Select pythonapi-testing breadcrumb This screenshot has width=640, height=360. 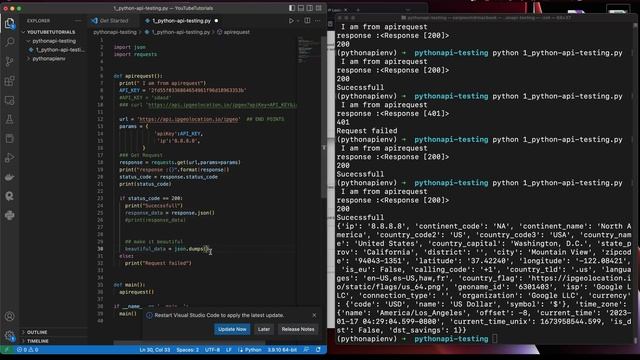[115, 32]
